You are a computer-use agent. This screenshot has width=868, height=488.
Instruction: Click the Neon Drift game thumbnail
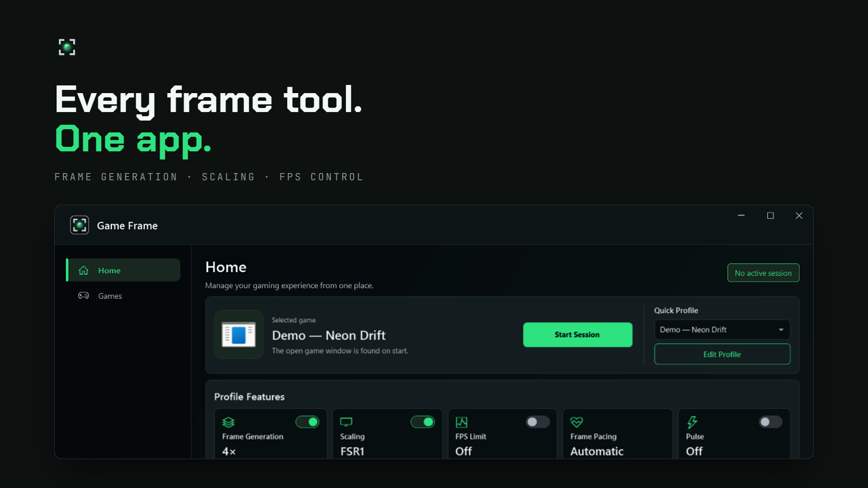point(239,334)
